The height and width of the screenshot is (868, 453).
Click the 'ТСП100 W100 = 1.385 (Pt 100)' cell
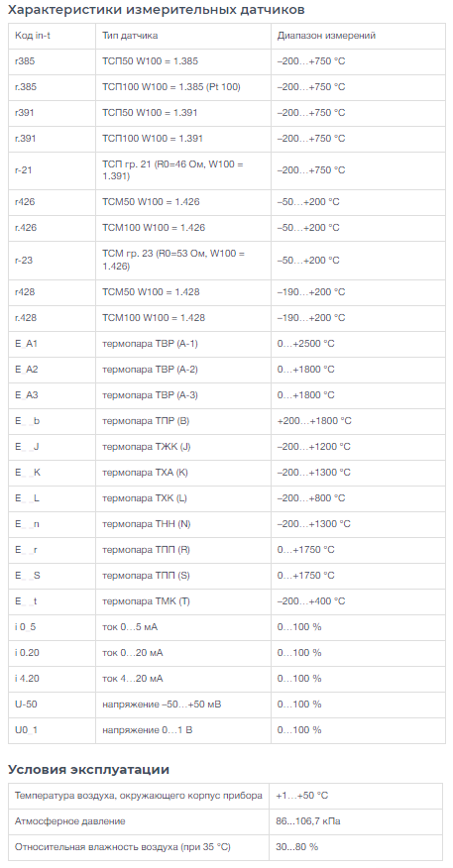pyautogui.click(x=183, y=87)
